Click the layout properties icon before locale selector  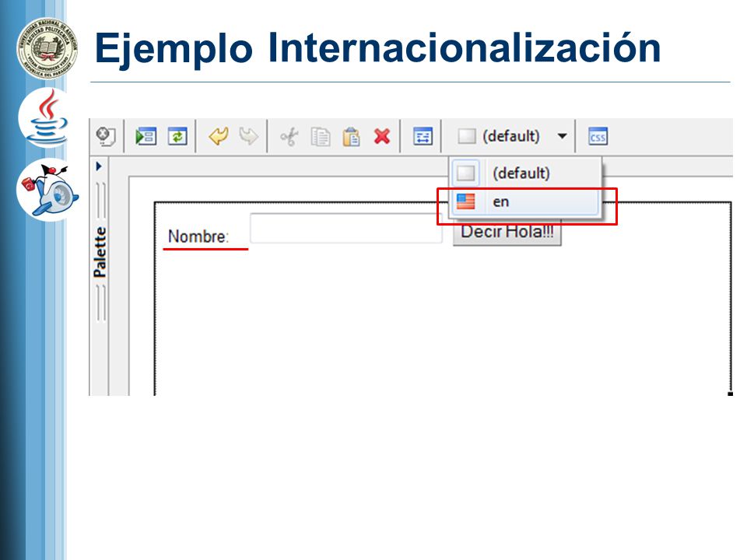pyautogui.click(x=423, y=137)
